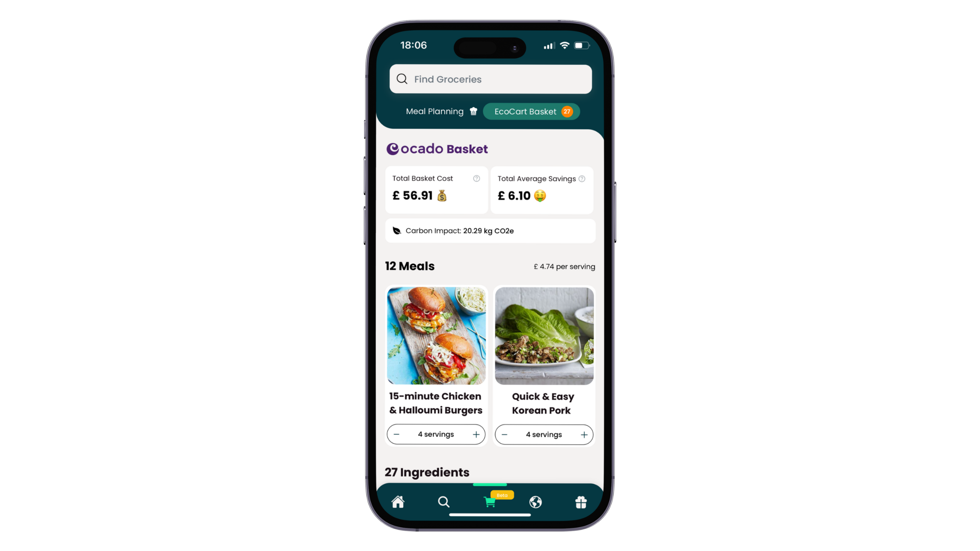
Task: Tap the cart icon in bottom nav
Action: tap(490, 501)
